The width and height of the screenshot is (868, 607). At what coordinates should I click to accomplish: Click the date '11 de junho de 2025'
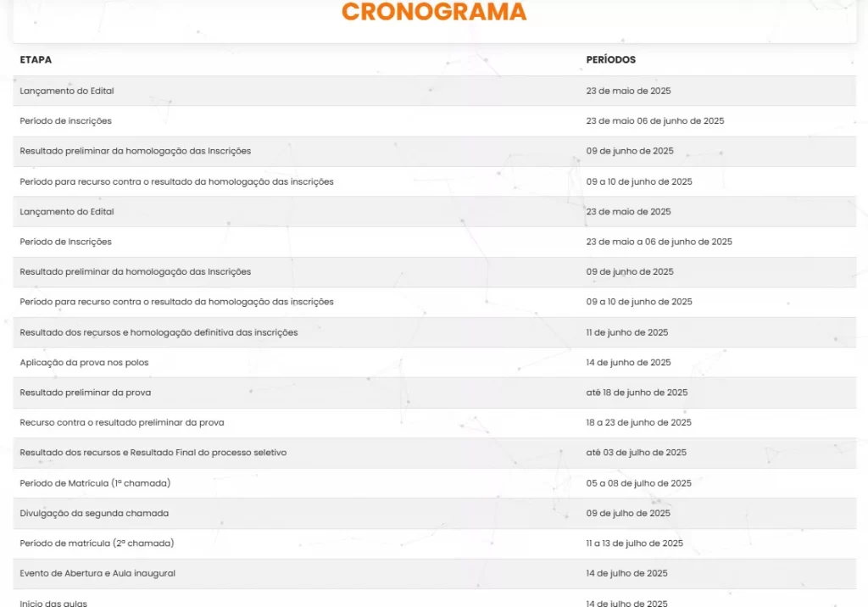pyautogui.click(x=626, y=332)
